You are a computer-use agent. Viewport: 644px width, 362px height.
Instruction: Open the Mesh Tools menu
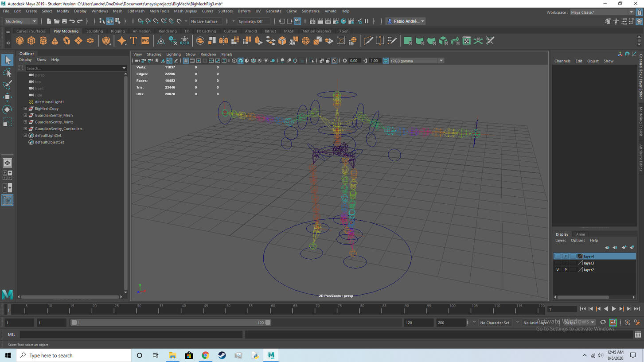pyautogui.click(x=159, y=11)
